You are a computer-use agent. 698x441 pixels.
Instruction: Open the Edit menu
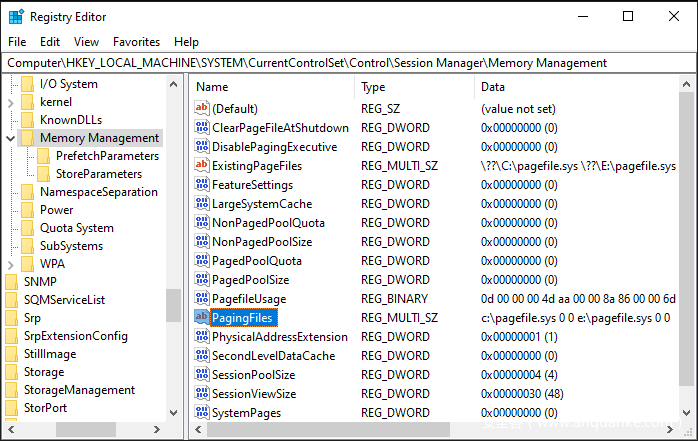click(x=50, y=42)
